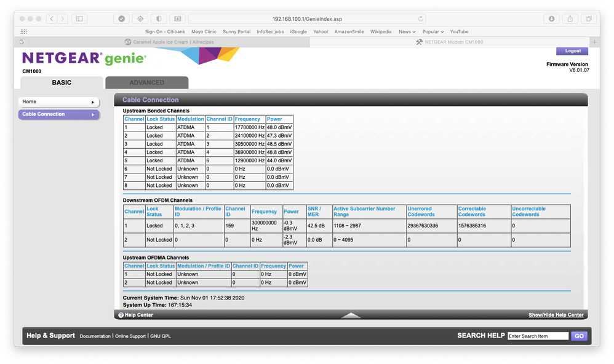Screen dimensions: 614x364
Task: Click the Logout button
Action: tap(573, 51)
